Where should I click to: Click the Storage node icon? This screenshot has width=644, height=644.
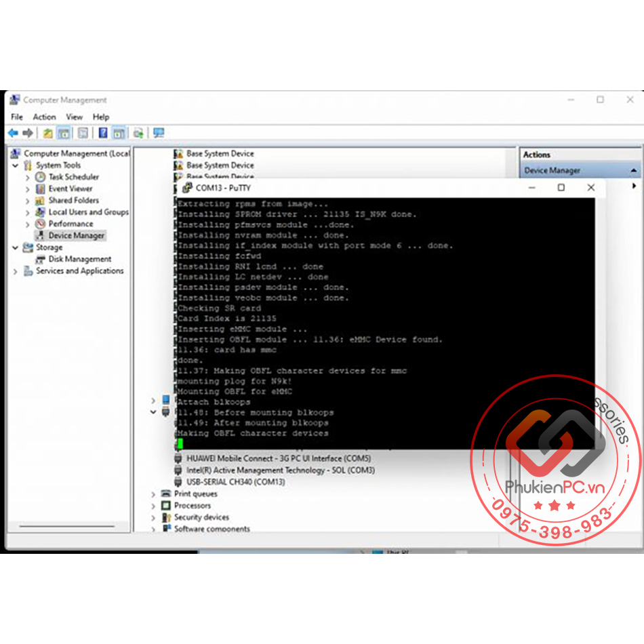click(x=28, y=247)
